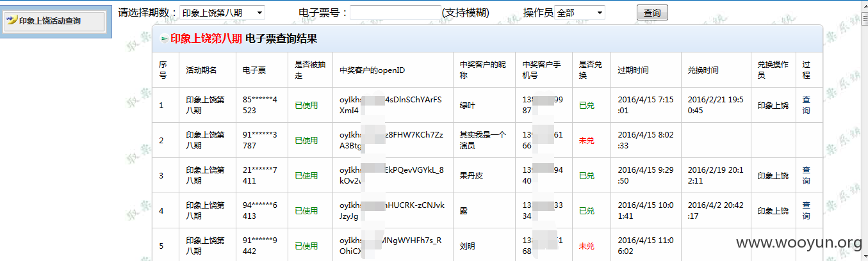Click expiry time 2016/4/15 10:01:41
Viewport: 868px width, 261px height.
(646, 210)
